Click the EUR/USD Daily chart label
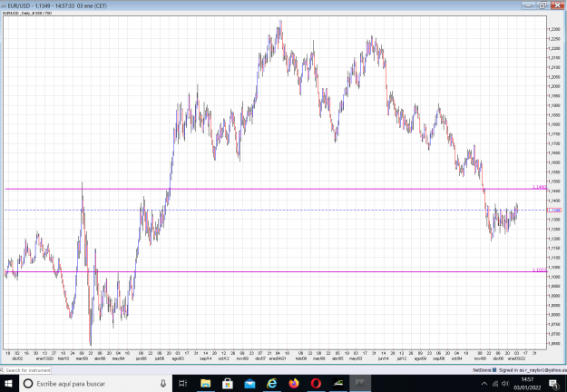Image resolution: width=567 pixels, height=392 pixels. (x=27, y=13)
